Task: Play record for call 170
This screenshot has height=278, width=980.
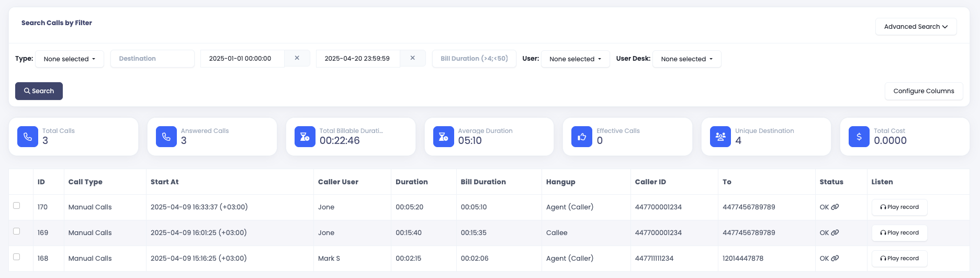Action: pyautogui.click(x=899, y=207)
